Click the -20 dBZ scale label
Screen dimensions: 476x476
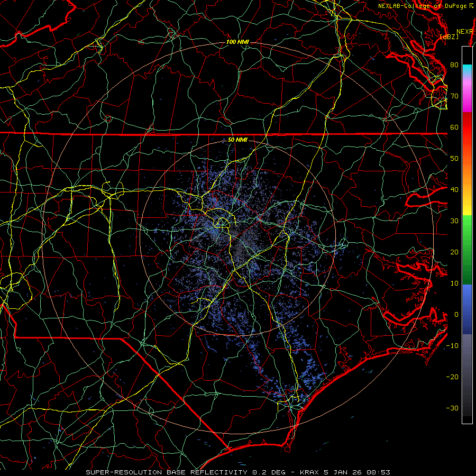pyautogui.click(x=452, y=377)
